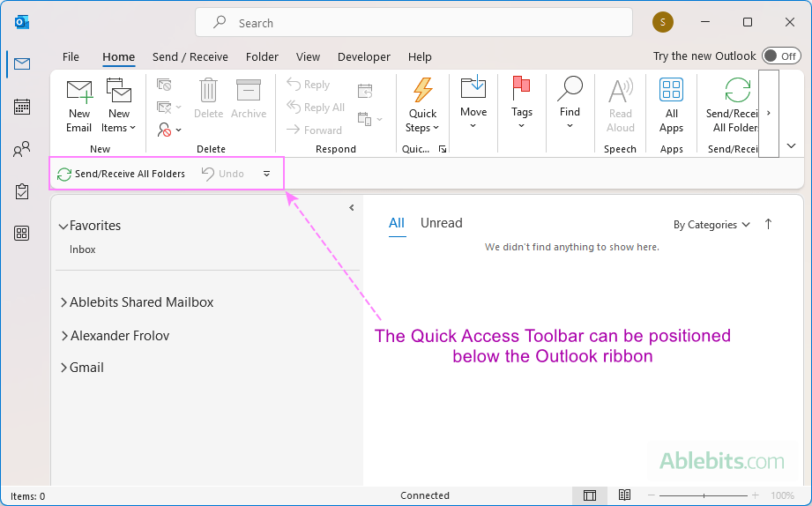
Task: Click the zoom in plus button
Action: (x=756, y=495)
